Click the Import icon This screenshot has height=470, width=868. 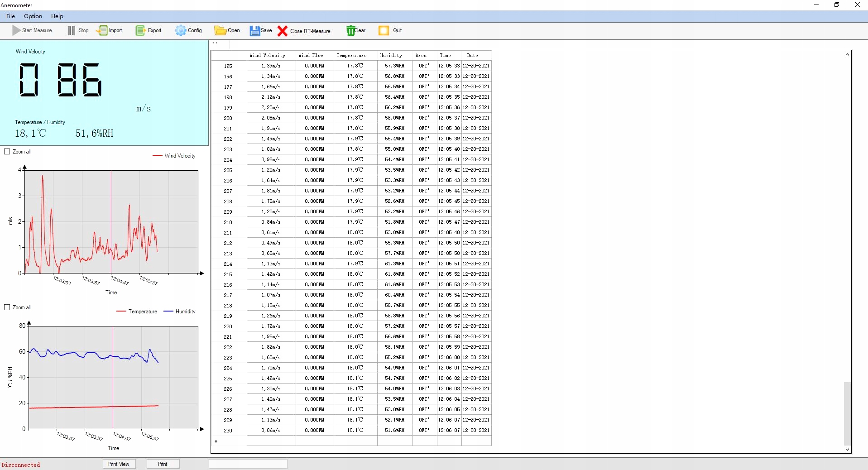(102, 30)
